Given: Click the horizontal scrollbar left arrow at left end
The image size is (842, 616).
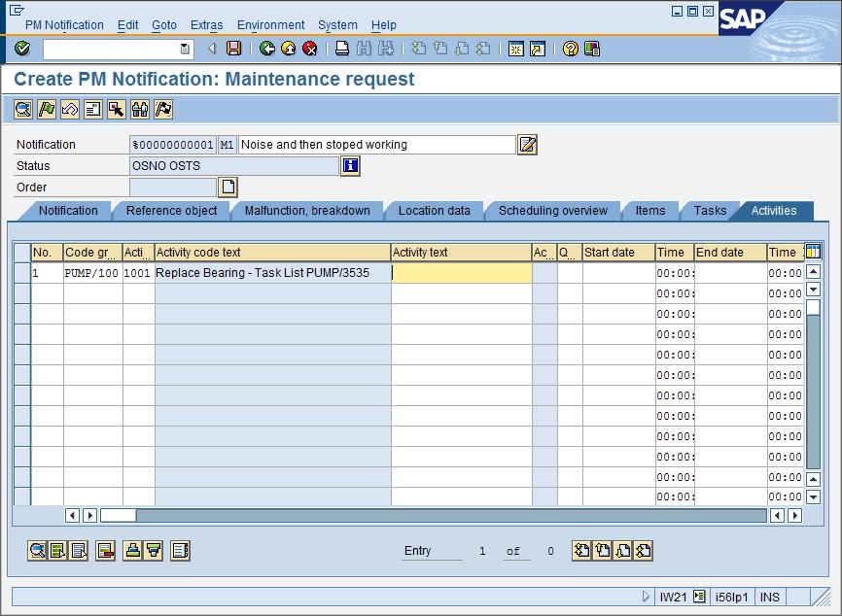Looking at the screenshot, I should (71, 515).
